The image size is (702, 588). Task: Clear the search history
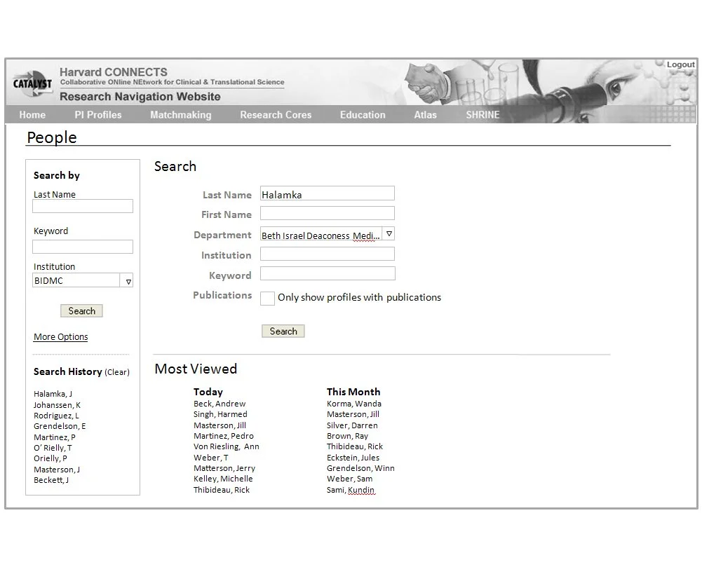pyautogui.click(x=117, y=372)
